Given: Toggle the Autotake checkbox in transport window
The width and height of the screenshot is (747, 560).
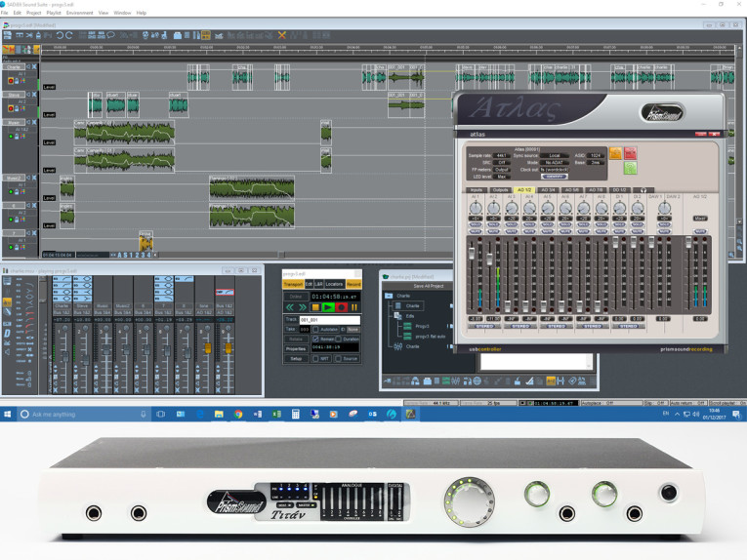Looking at the screenshot, I should (315, 329).
